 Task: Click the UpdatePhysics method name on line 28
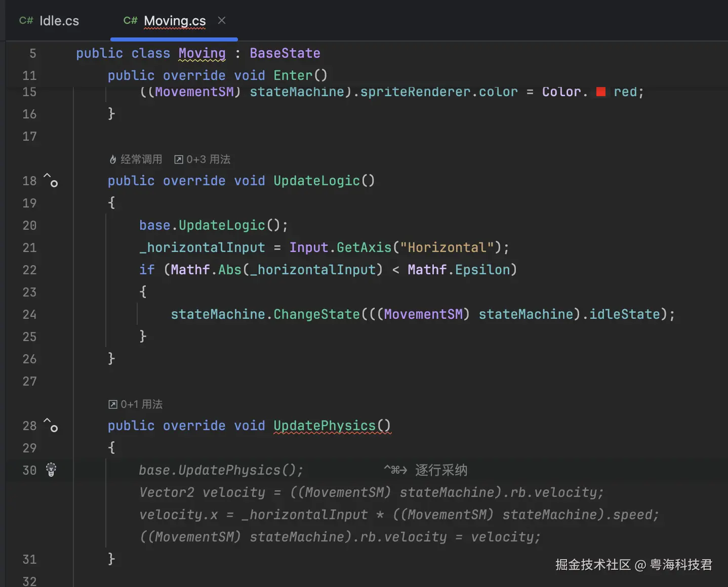pos(325,426)
